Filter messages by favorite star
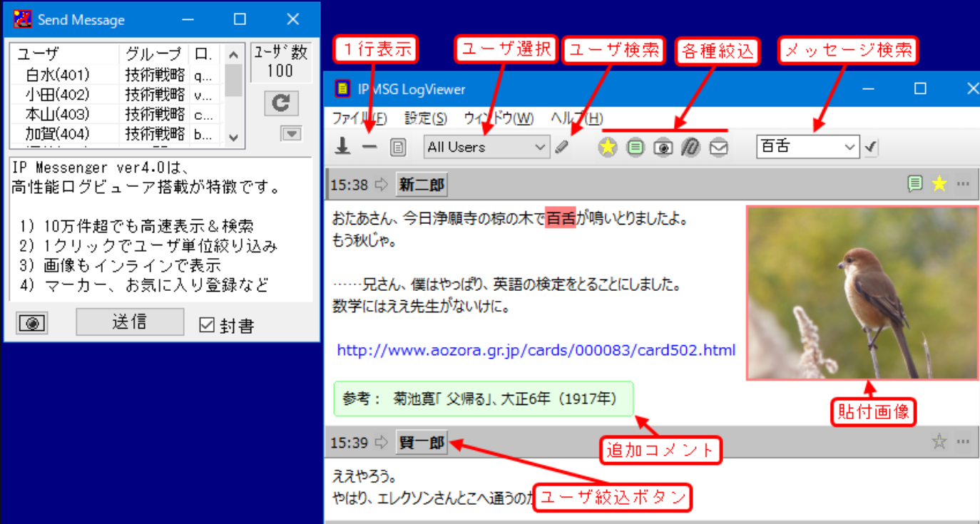The height and width of the screenshot is (524, 980). point(607,147)
